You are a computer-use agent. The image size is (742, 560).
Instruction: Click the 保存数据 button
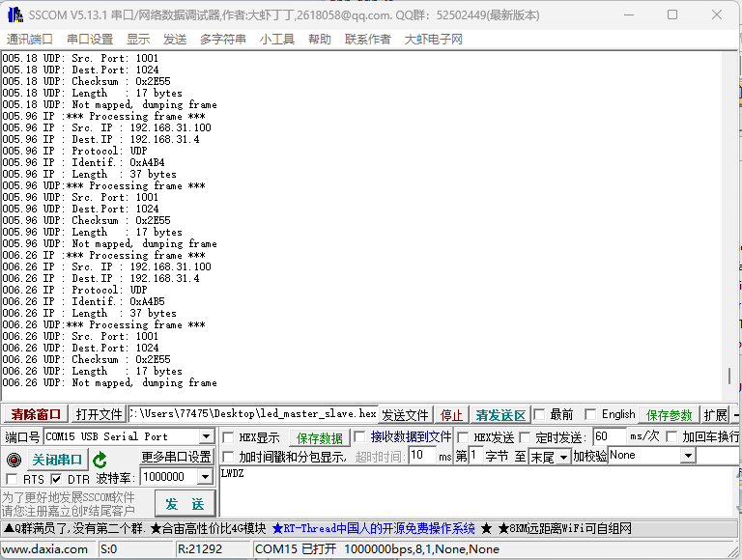[320, 438]
